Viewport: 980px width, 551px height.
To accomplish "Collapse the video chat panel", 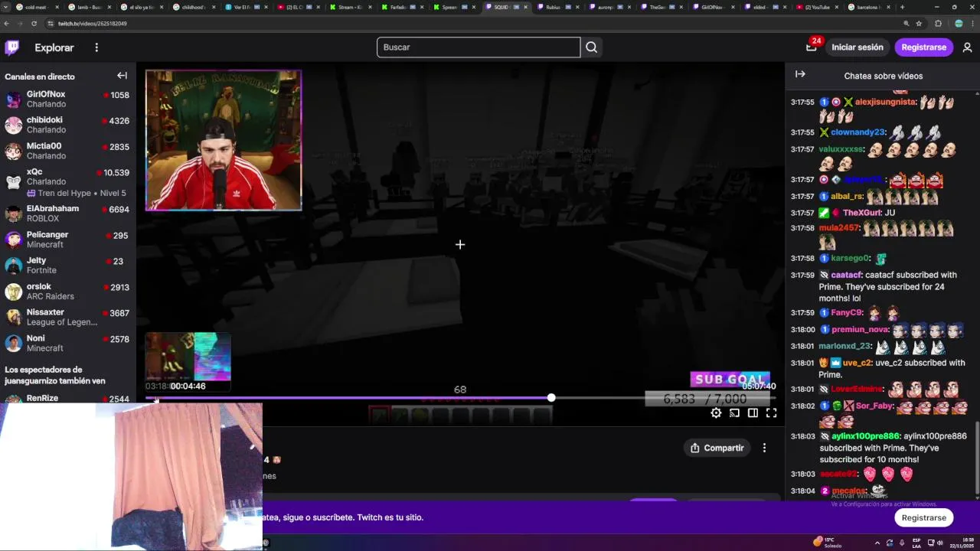I will (x=800, y=74).
